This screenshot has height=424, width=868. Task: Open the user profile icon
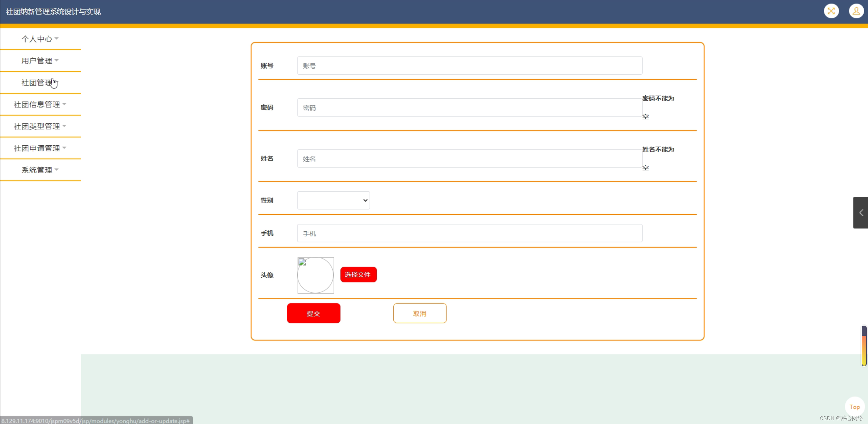click(x=856, y=11)
